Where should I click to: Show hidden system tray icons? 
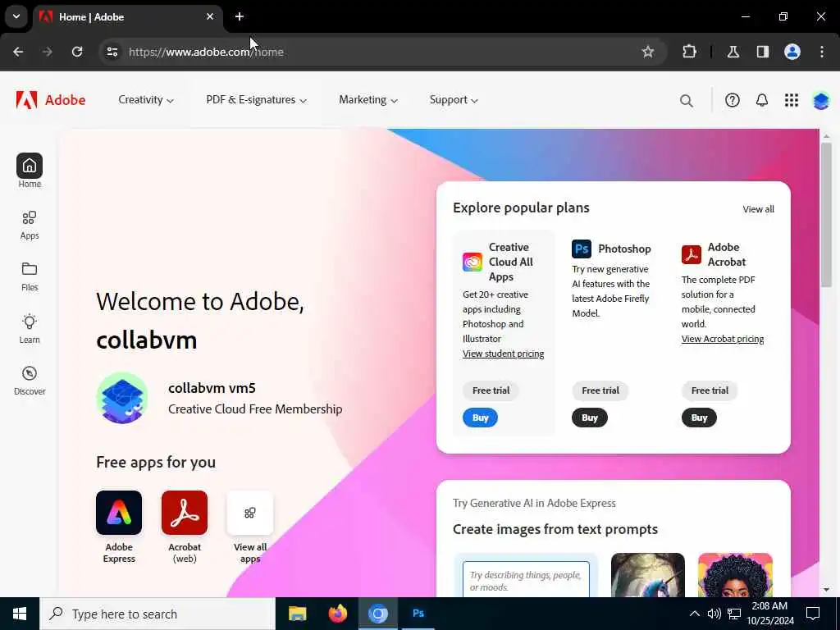pos(694,614)
